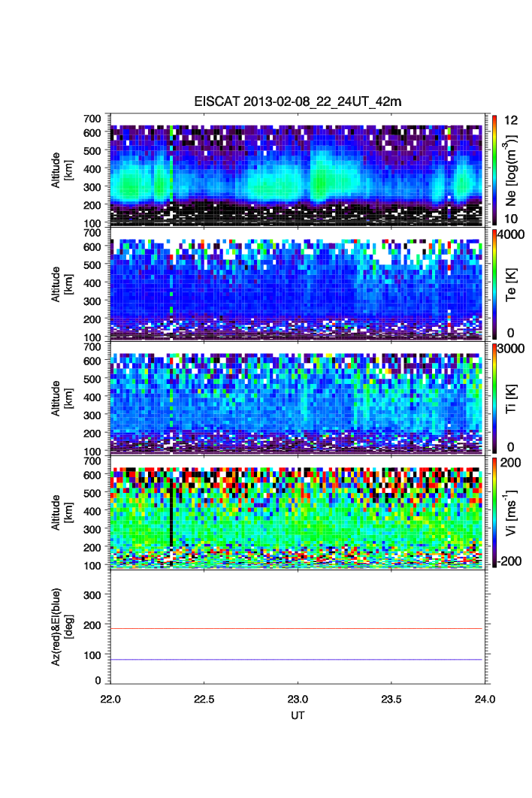
Task: Click the blue elevation line in bottom panel
Action: pyautogui.click(x=296, y=660)
